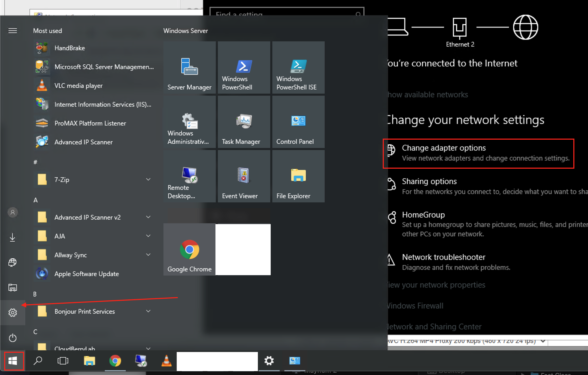
Task: Click the Windows Server group header
Action: click(x=186, y=31)
